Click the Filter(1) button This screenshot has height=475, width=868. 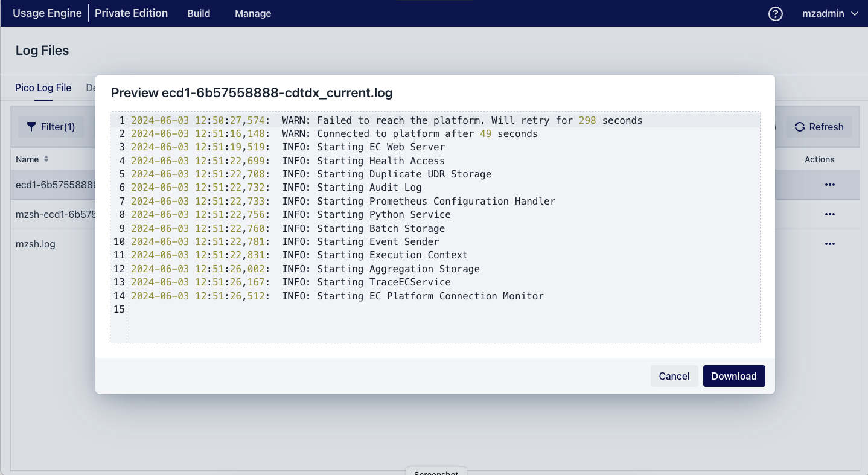[51, 127]
